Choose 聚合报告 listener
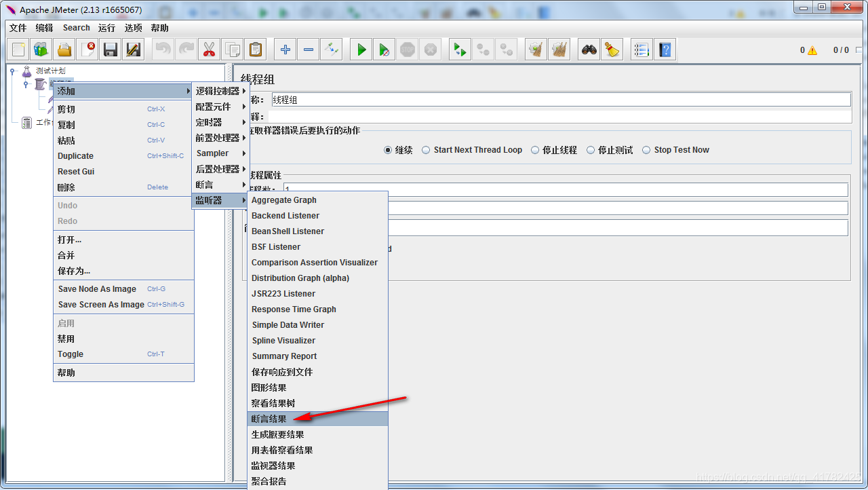 318,481
